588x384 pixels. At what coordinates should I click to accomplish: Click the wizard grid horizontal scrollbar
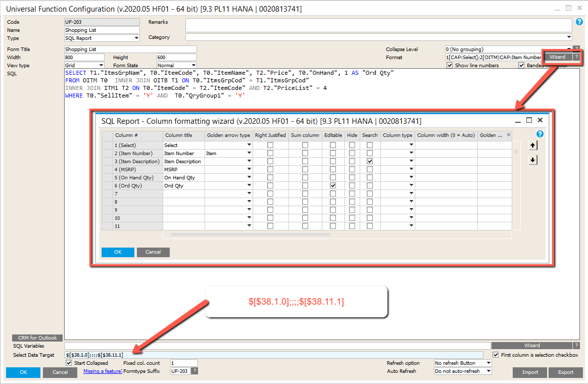tap(251, 234)
